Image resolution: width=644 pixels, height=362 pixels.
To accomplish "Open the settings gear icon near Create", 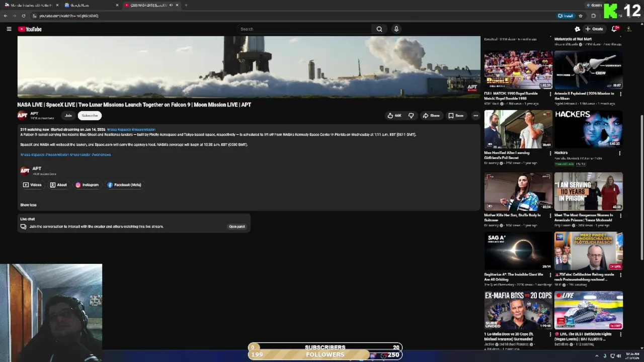I will pos(577,29).
